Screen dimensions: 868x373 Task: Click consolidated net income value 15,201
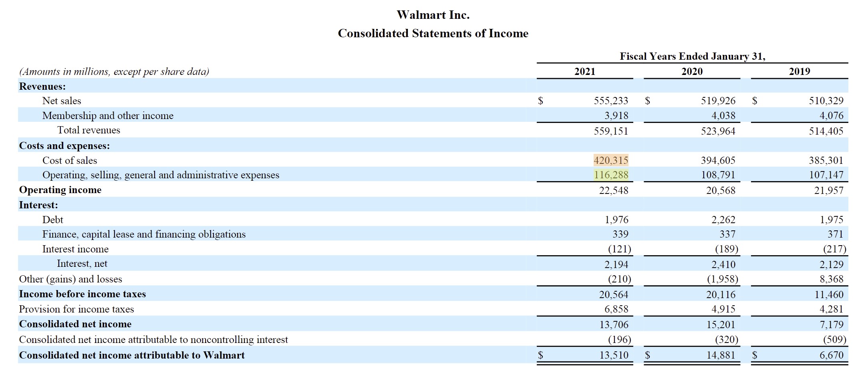(721, 325)
